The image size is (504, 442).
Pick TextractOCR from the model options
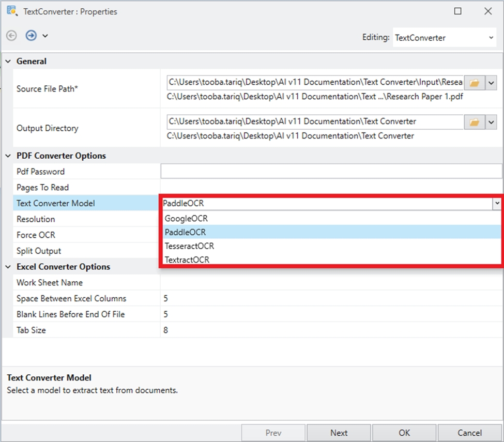187,260
